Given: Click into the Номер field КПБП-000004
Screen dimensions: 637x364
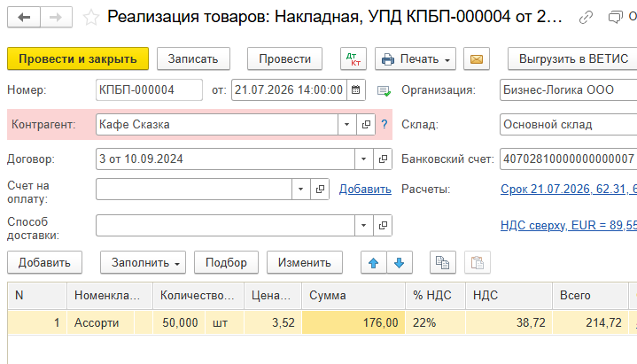Looking at the screenshot, I should 149,89.
